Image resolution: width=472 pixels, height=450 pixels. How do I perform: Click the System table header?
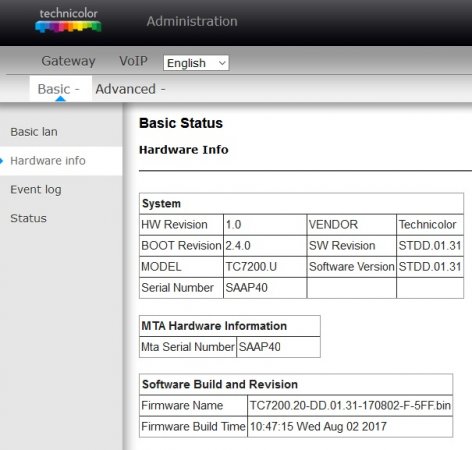(301, 203)
